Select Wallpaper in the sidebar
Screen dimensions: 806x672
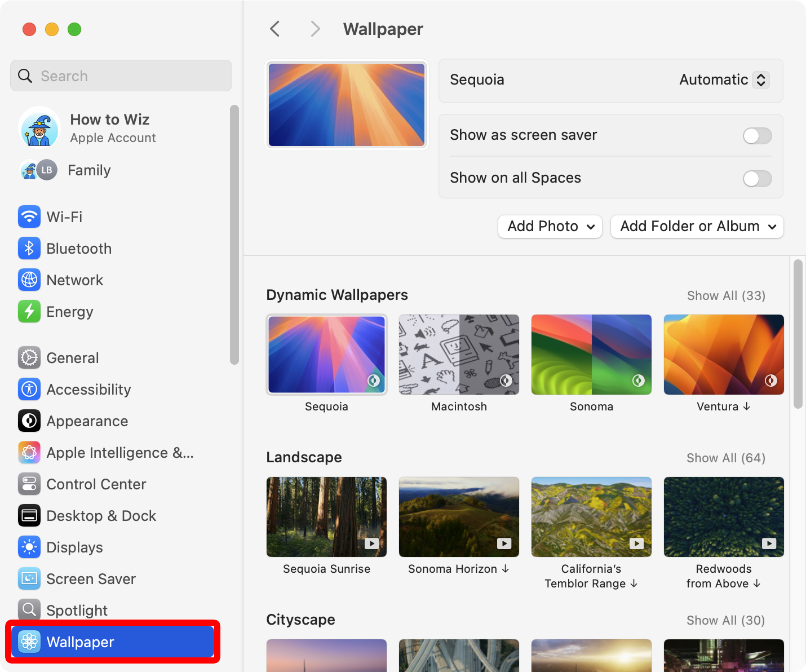pos(80,642)
